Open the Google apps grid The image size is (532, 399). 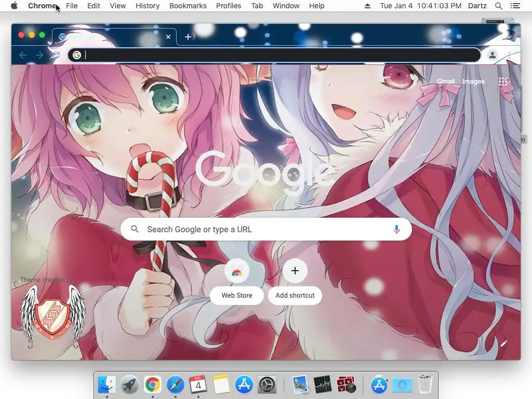coord(503,82)
